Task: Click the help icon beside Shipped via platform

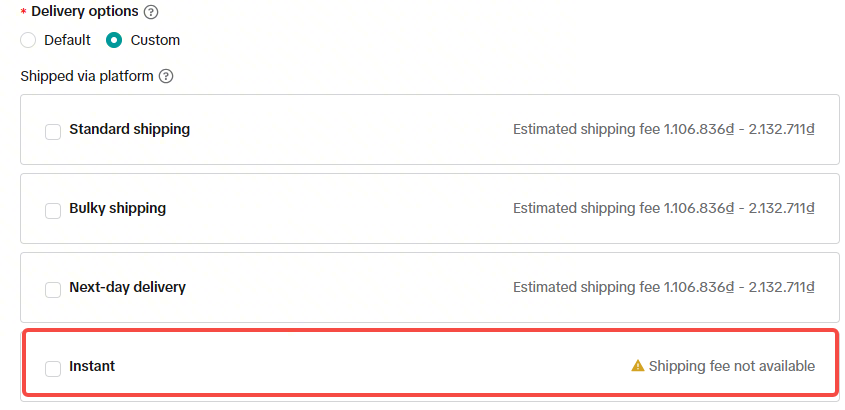Action: click(166, 76)
